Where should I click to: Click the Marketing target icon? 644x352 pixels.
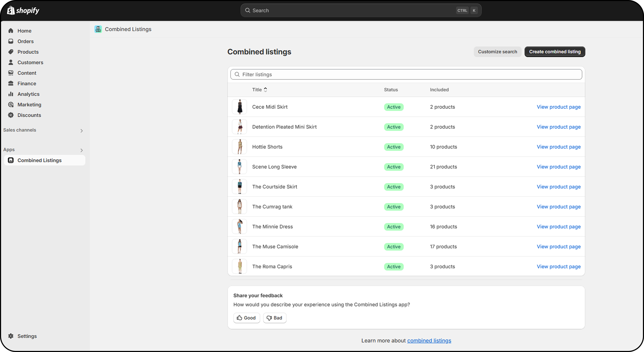click(x=11, y=104)
